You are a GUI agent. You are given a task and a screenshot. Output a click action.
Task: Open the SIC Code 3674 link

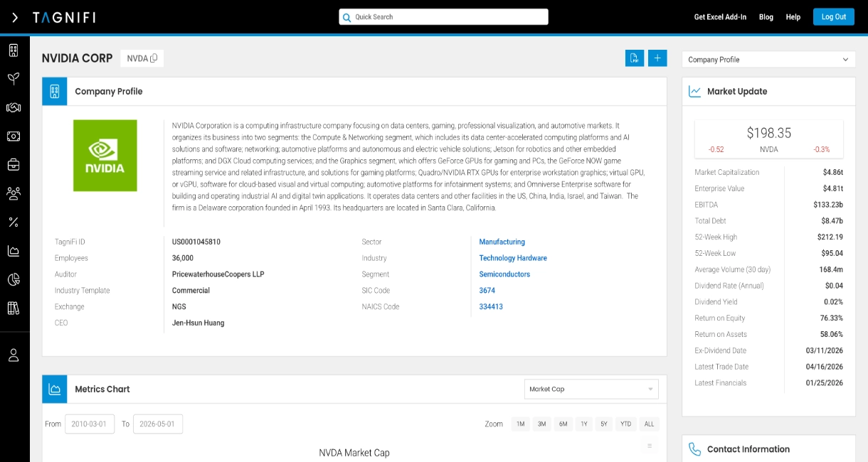click(487, 291)
